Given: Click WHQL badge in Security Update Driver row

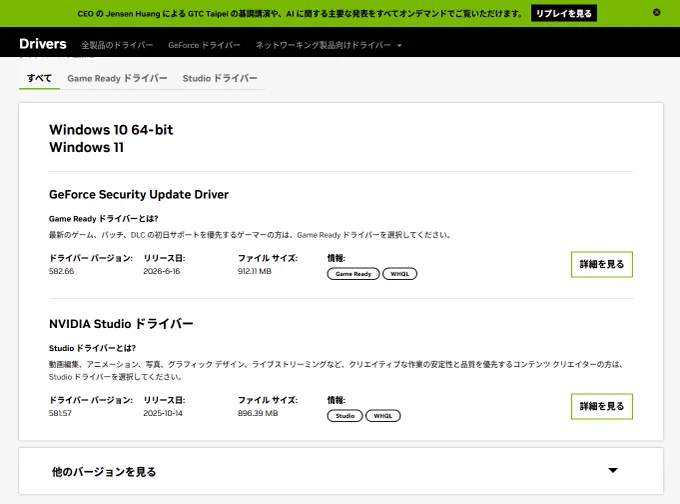Looking at the screenshot, I should 399,274.
